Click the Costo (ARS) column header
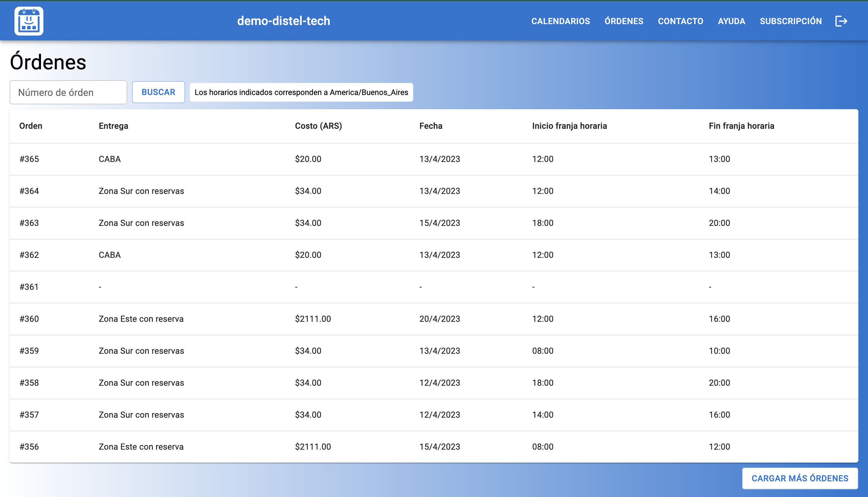The height and width of the screenshot is (497, 868). tap(318, 126)
